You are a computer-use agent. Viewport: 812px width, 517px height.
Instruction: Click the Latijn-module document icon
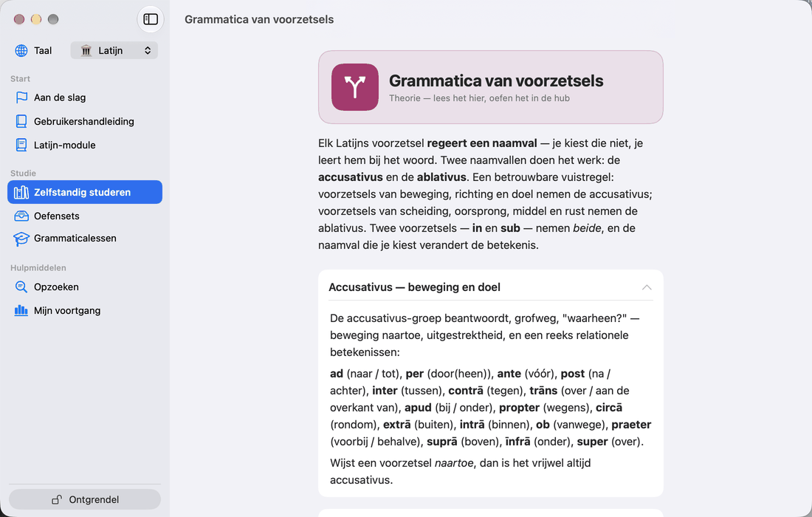click(21, 145)
